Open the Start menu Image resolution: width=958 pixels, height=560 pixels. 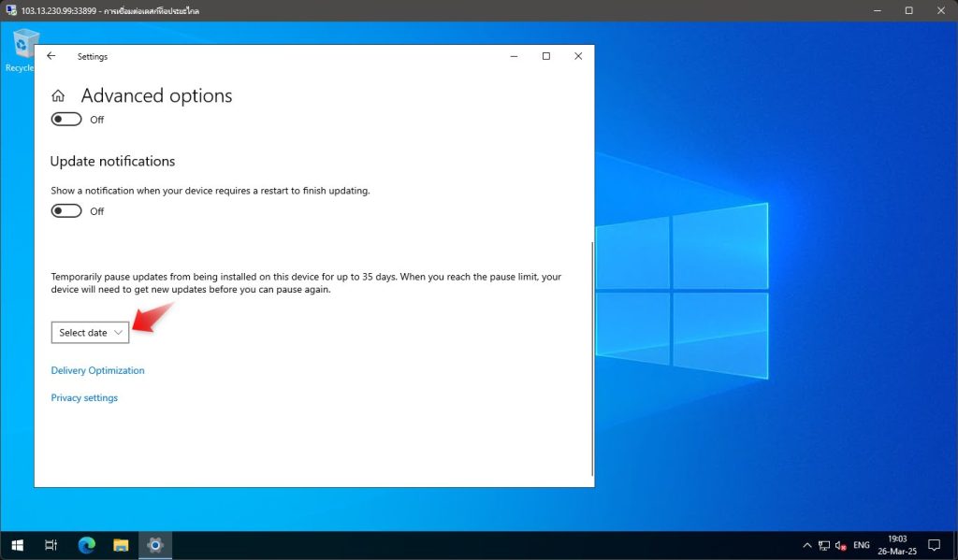18,544
